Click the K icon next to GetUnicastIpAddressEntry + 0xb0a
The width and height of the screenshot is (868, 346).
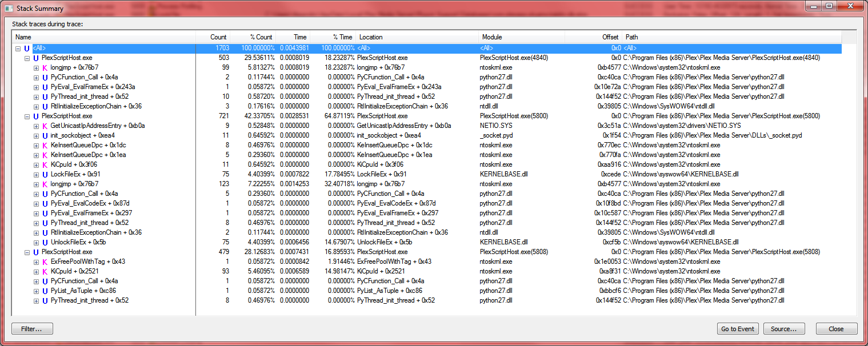45,126
